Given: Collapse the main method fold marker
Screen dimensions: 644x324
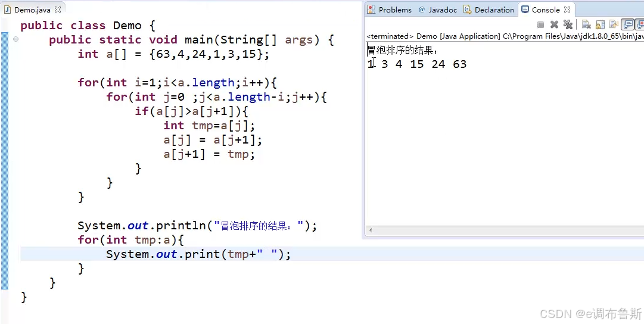Looking at the screenshot, I should pos(15,39).
